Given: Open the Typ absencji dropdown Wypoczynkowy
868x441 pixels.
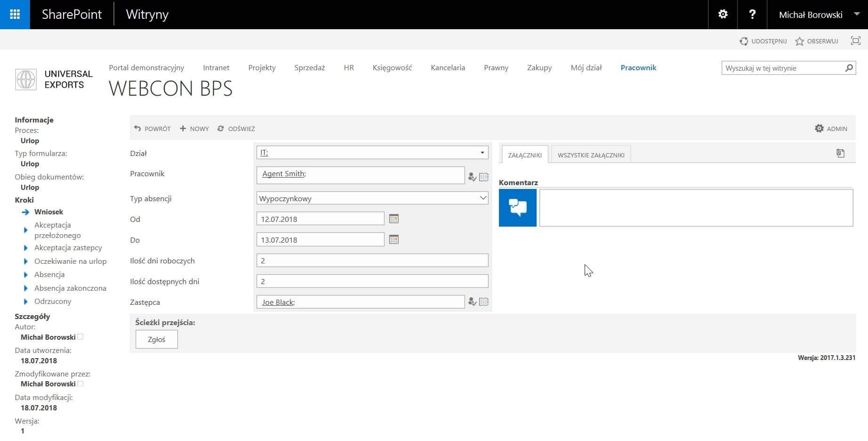Looking at the screenshot, I should point(372,198).
